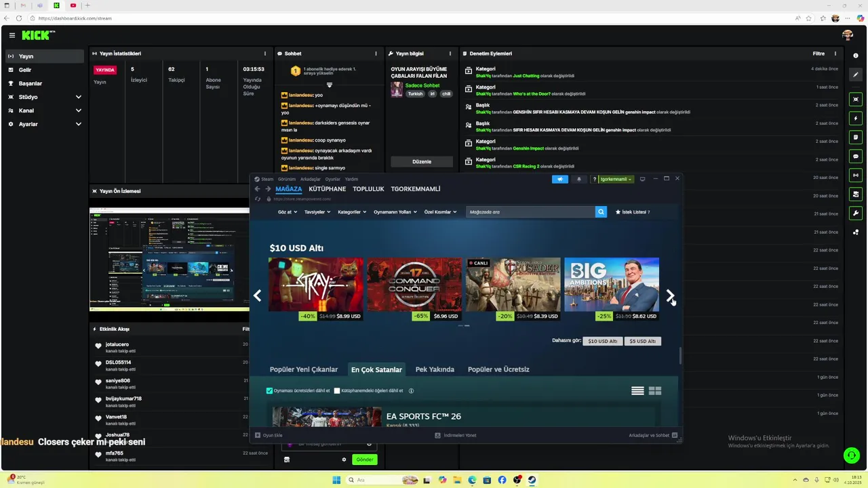Click the green headset support button
Screen dimensions: 868x488
(x=851, y=455)
